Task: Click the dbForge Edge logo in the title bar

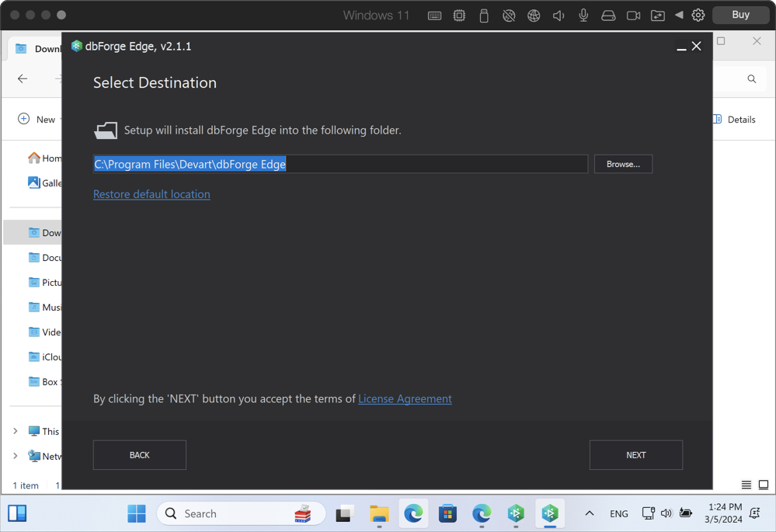Action: coord(76,46)
